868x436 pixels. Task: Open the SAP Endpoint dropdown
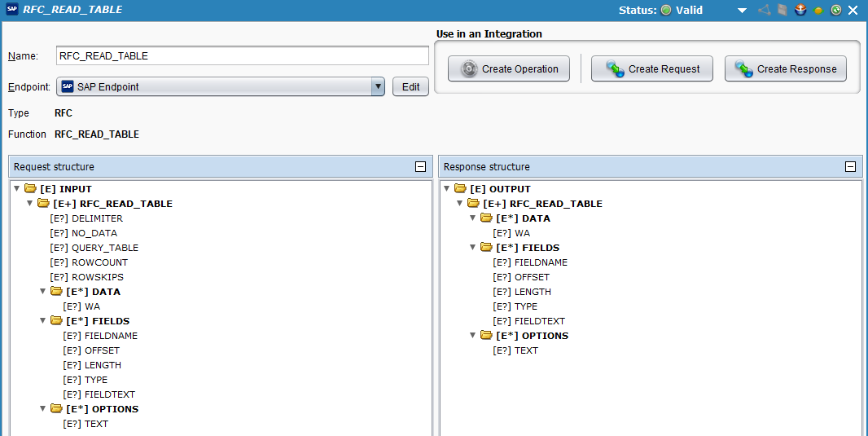click(x=377, y=87)
